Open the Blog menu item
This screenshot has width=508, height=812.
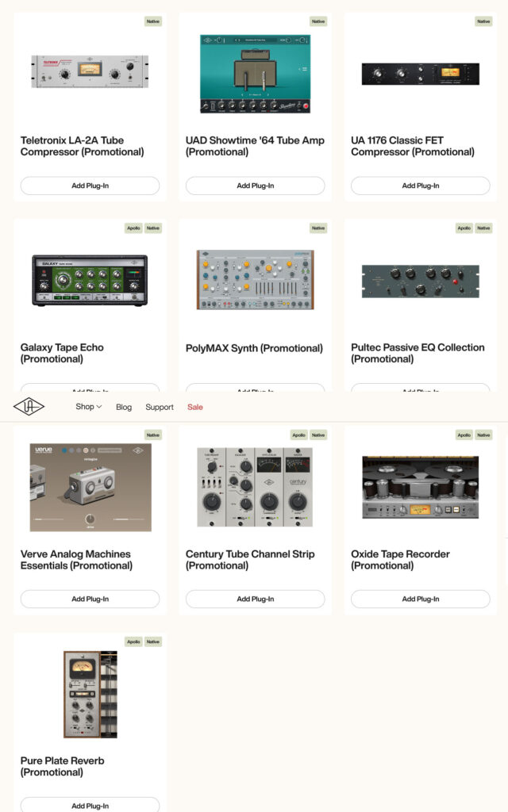click(124, 407)
